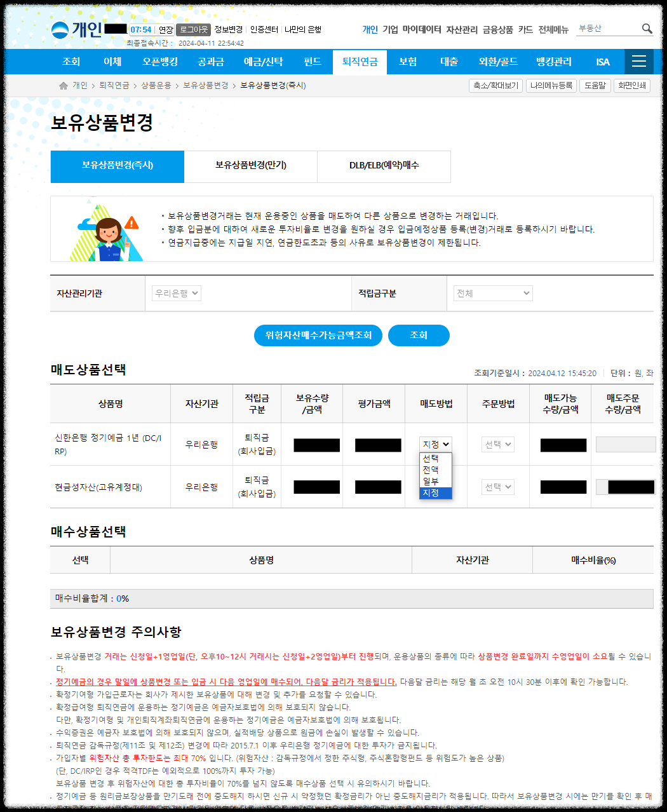The image size is (667, 812).
Task: Open the 주문방법 선택 dropdown for 신한은행 정기예금
Action: 497,444
